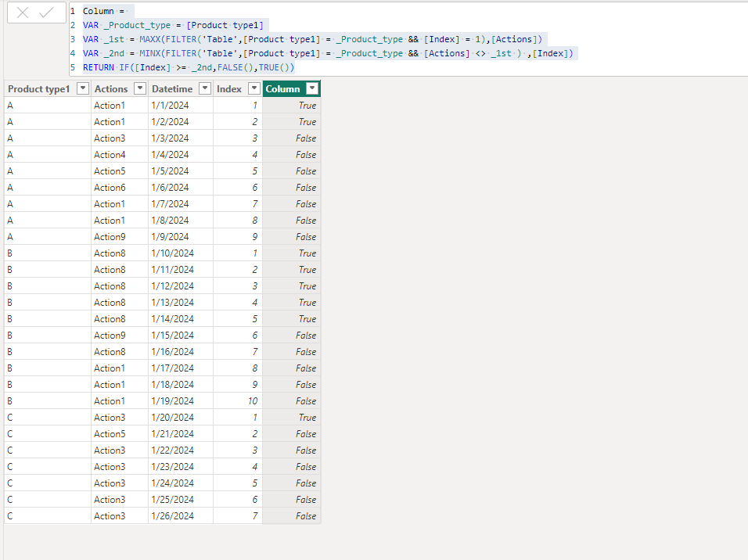This screenshot has width=748, height=560.
Task: Select Product type B cell for 1/12/2024
Action: click(x=48, y=286)
